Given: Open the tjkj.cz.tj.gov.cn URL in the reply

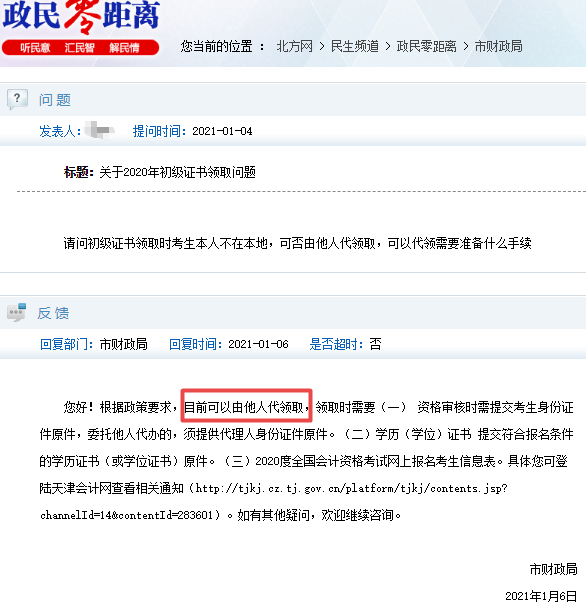Looking at the screenshot, I should pos(273,501).
